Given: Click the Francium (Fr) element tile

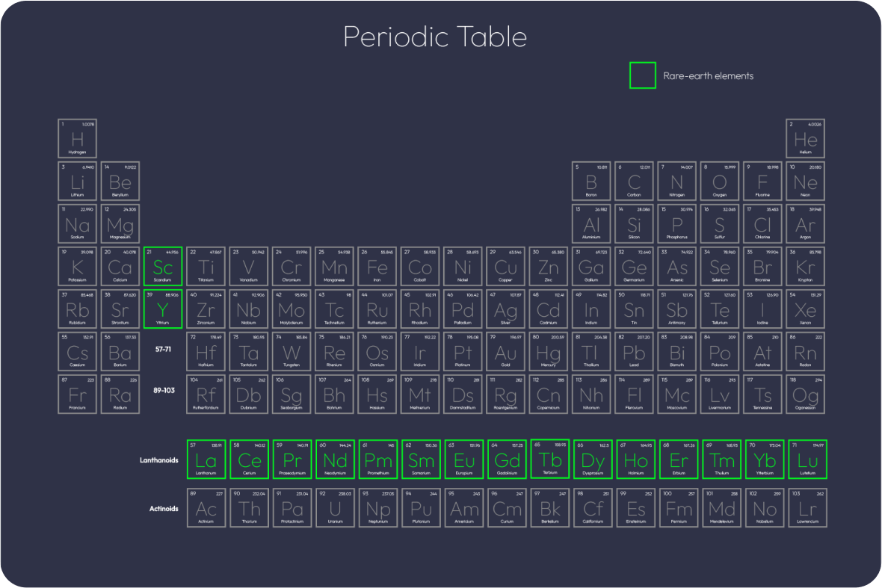Looking at the screenshot, I should click(77, 394).
